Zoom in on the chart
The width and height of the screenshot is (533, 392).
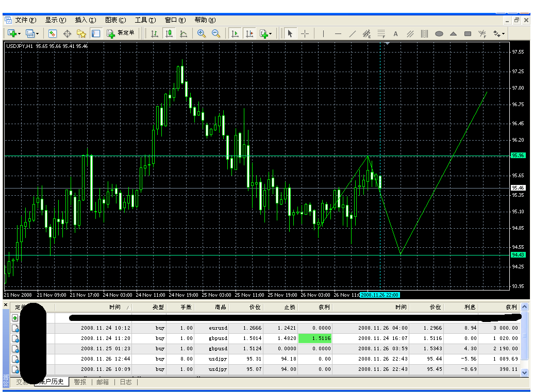(202, 33)
